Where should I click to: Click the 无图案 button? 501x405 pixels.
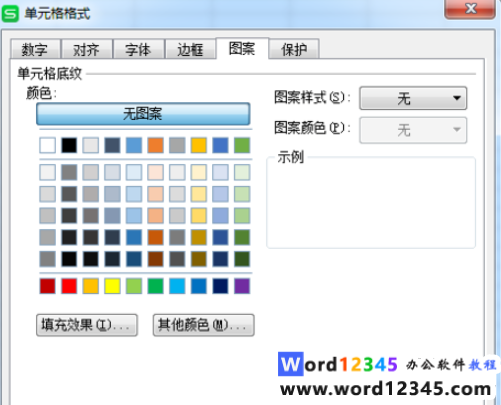pos(143,114)
